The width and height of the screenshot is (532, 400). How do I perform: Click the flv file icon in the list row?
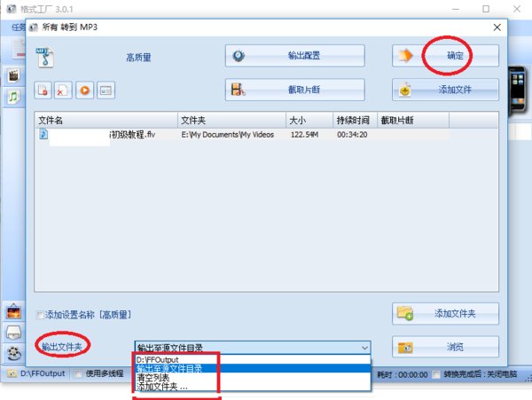click(x=43, y=134)
